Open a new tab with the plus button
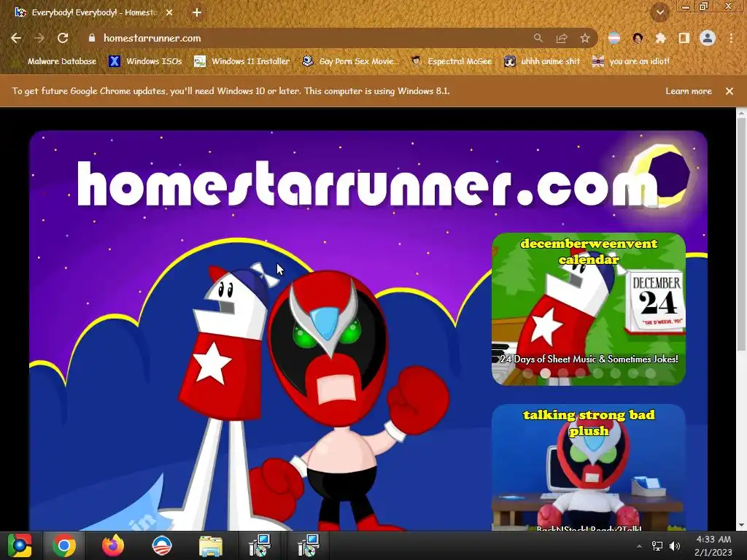 tap(197, 13)
